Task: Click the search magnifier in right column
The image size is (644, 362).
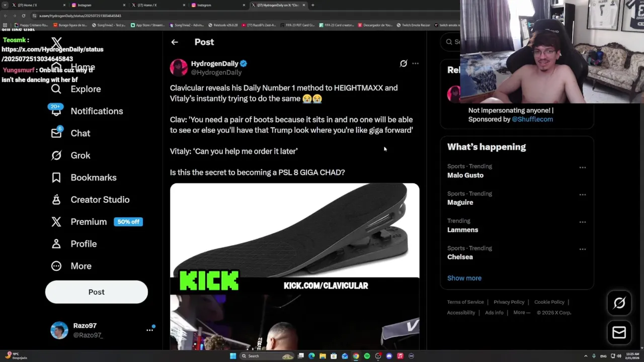Action: [x=449, y=42]
